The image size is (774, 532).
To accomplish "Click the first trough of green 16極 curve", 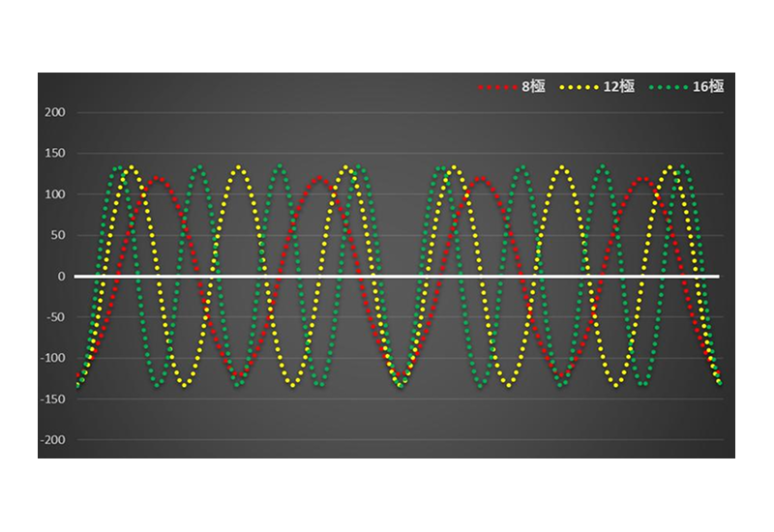I will (x=159, y=385).
